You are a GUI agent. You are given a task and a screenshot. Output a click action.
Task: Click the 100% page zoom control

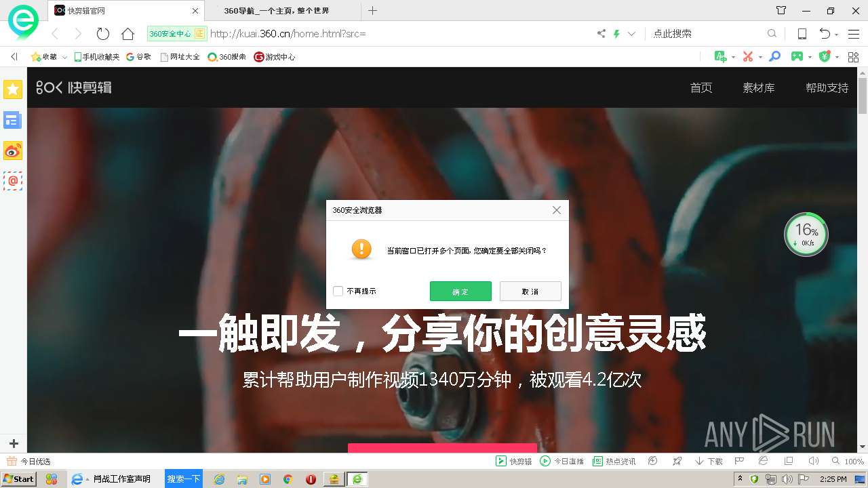click(847, 462)
